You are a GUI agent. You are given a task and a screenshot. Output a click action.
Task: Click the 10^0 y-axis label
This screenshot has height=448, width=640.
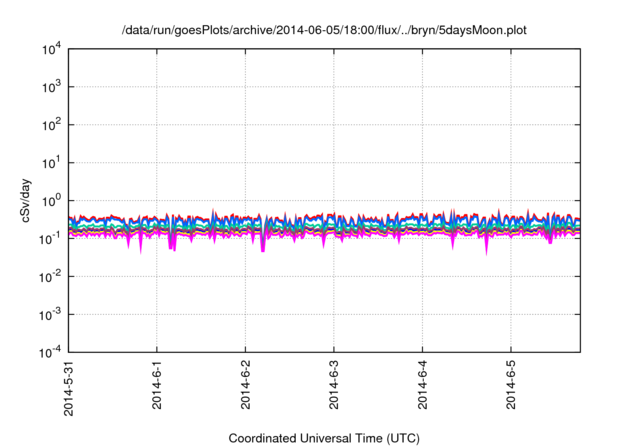coord(52,201)
